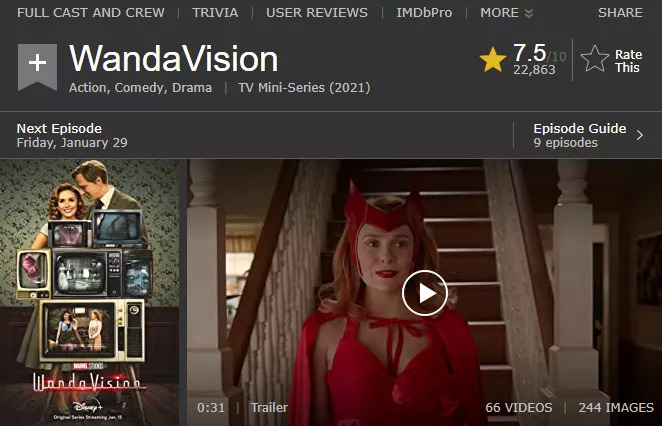Open the Episode Guide 9 episodes link
The width and height of the screenshot is (662, 426).
pos(580,135)
